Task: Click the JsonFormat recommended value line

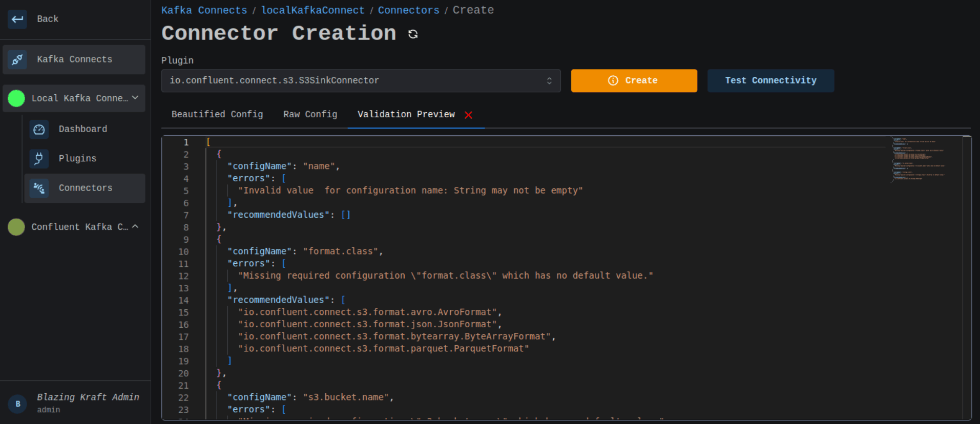Action: (370, 325)
